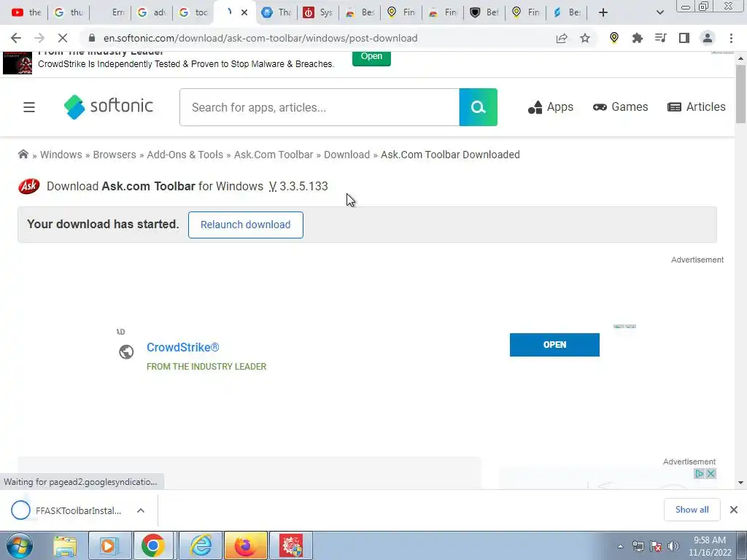Open the red gear taskbar application
This screenshot has height=560, width=747.
tap(291, 545)
